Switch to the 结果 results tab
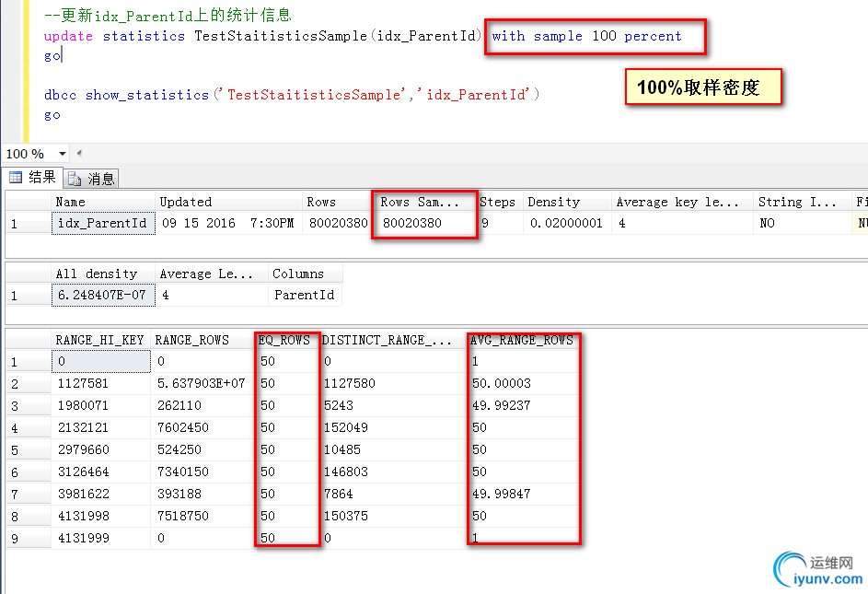 point(32,178)
